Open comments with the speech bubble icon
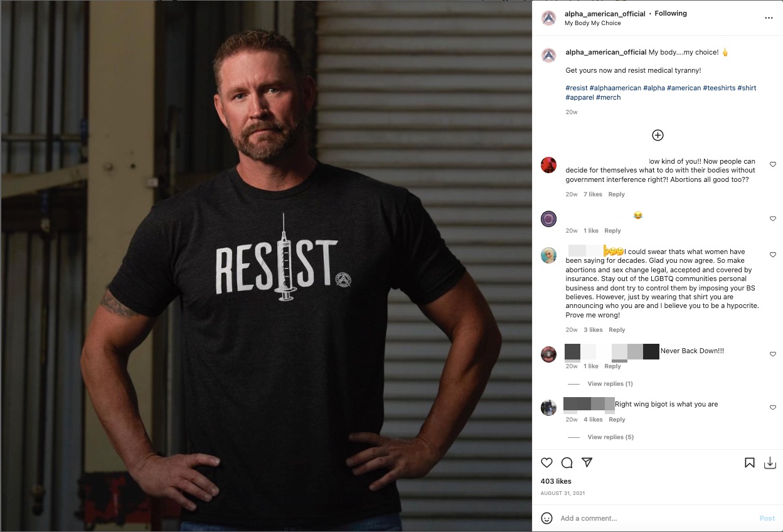This screenshot has width=783, height=532. pos(567,462)
